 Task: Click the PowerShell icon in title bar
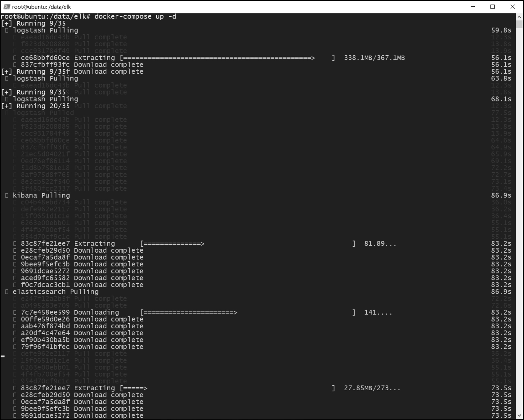(7, 7)
